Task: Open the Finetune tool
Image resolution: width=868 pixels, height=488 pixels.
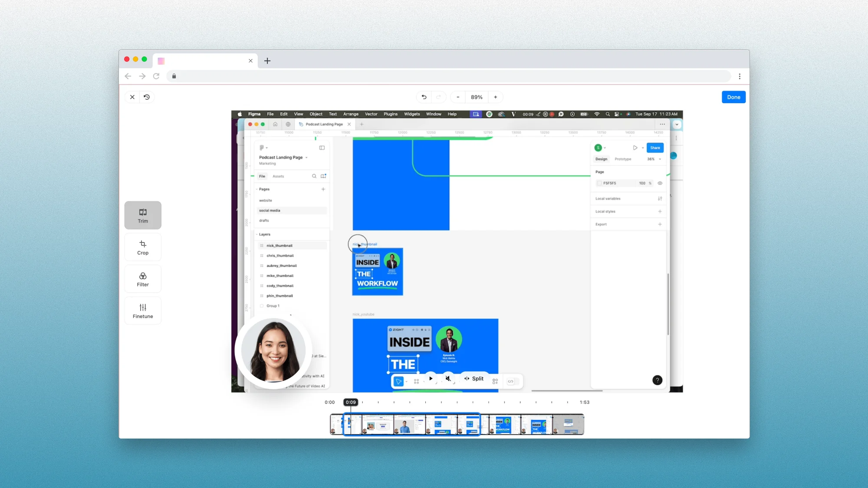Action: click(x=143, y=311)
